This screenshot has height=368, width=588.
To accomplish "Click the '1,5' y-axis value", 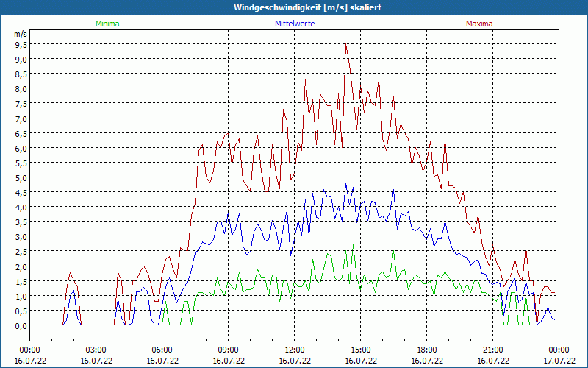I will click(x=21, y=281).
